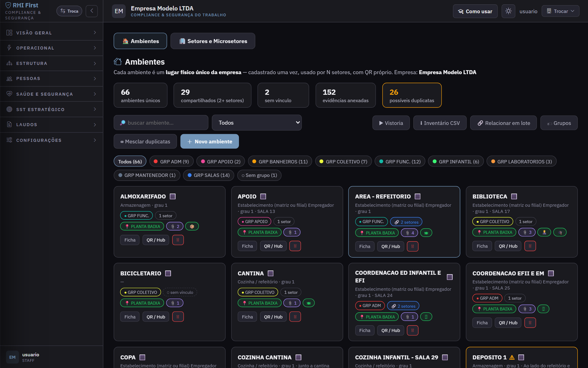Switch to Setores e Microsetores tab
588x368 pixels.
[213, 41]
